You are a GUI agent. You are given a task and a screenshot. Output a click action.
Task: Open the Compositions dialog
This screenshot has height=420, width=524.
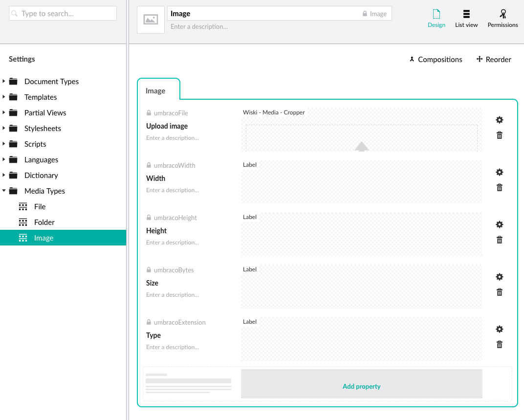pyautogui.click(x=436, y=59)
